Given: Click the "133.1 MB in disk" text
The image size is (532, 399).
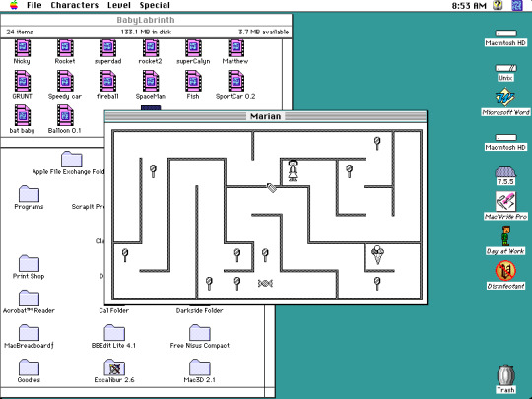Looking at the screenshot, I should (x=146, y=32).
